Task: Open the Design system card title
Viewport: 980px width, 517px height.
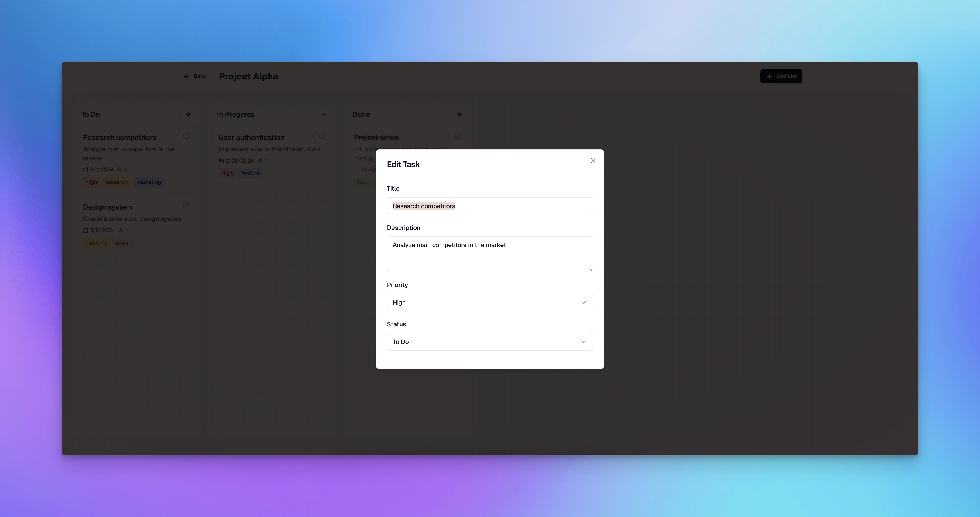Action: point(107,207)
